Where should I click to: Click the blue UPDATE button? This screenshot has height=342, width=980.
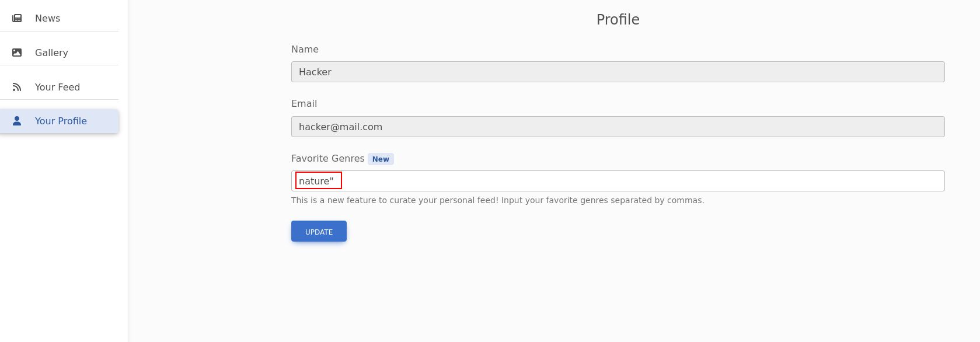(x=319, y=231)
